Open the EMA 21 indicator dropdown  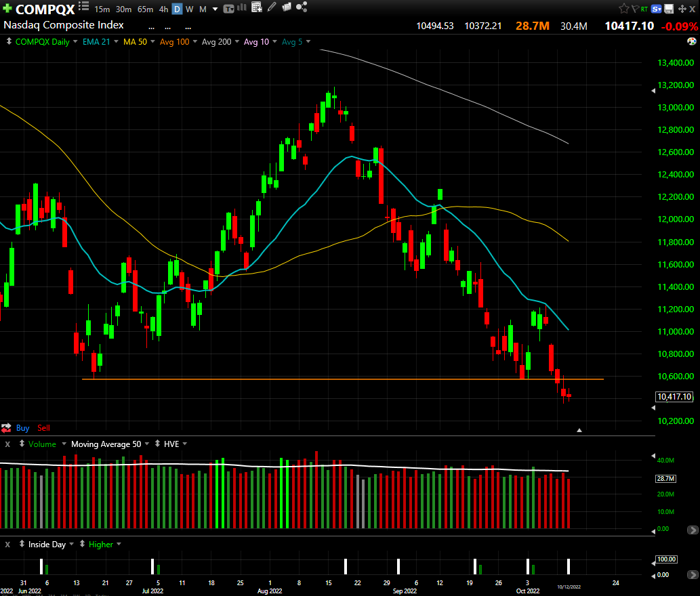coord(116,41)
